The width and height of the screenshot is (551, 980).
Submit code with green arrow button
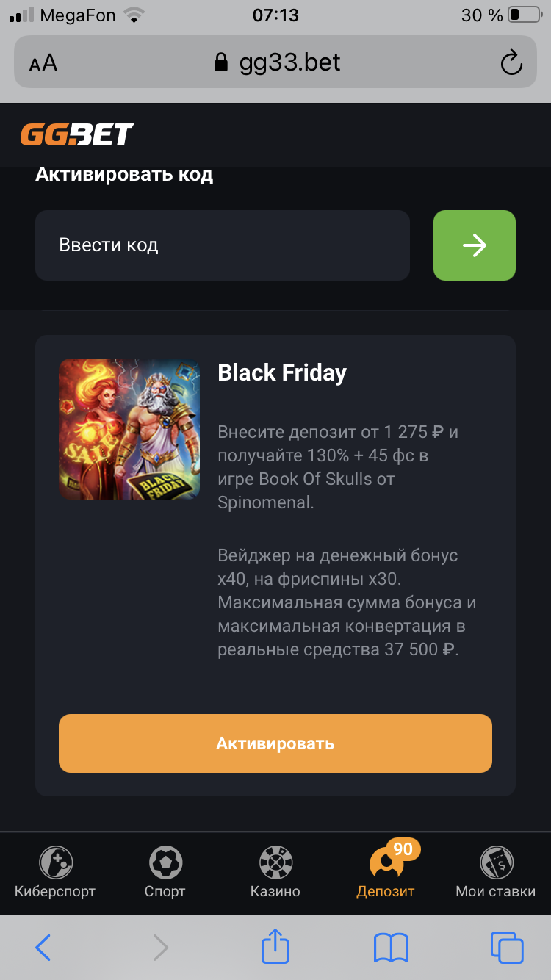pyautogui.click(x=475, y=245)
